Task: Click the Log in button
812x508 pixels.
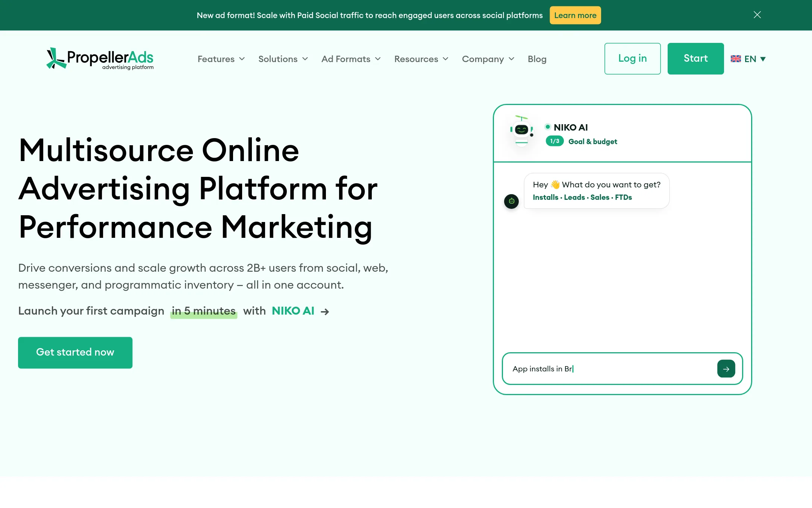Action: tap(632, 59)
